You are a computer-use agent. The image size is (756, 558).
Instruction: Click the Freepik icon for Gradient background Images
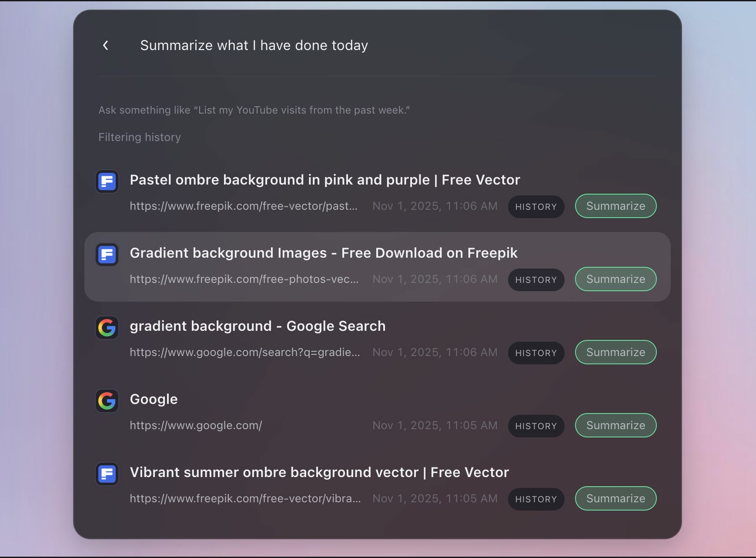pos(107,255)
